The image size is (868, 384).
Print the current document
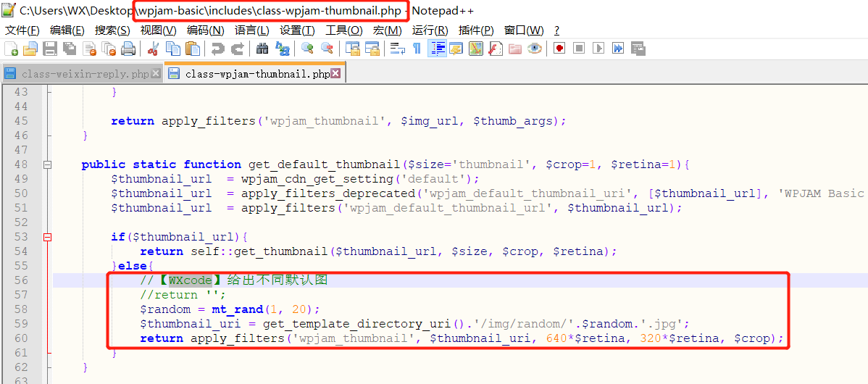tap(128, 49)
